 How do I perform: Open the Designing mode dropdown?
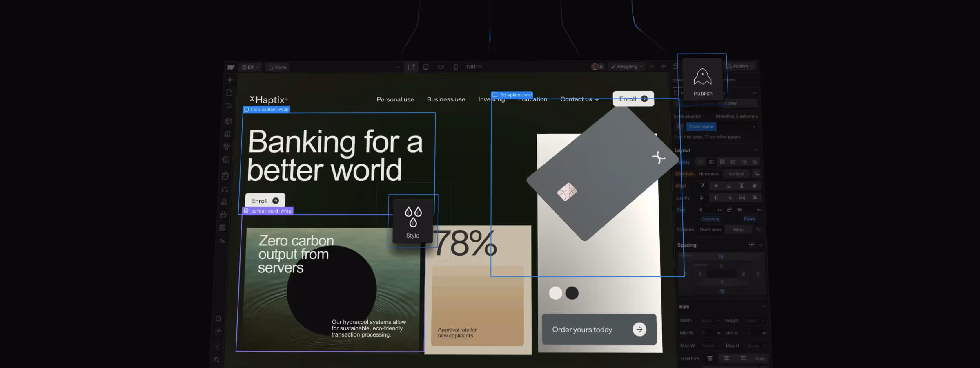(627, 66)
